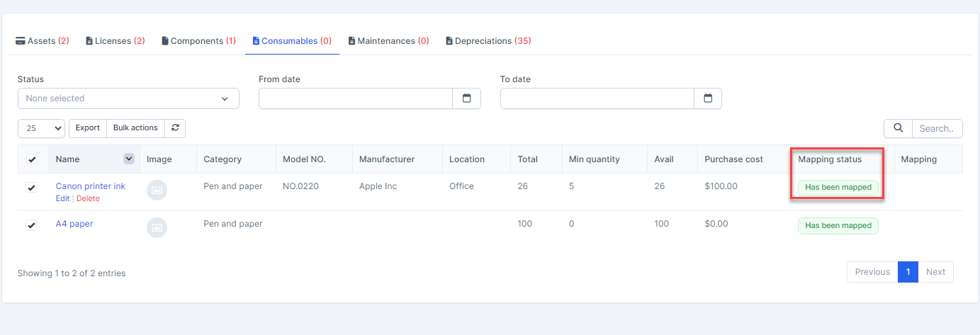Click A4 paper image placeholder icon
This screenshot has height=335, width=980.
click(x=157, y=227)
